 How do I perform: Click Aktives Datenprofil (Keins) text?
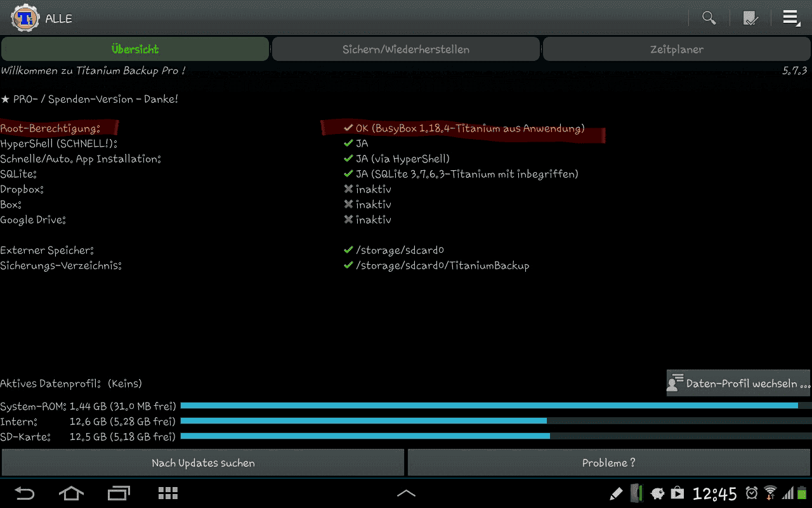pos(71,384)
